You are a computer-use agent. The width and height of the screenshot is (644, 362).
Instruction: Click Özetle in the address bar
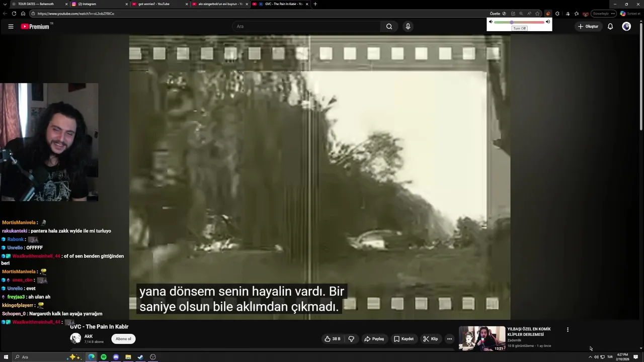(x=495, y=14)
